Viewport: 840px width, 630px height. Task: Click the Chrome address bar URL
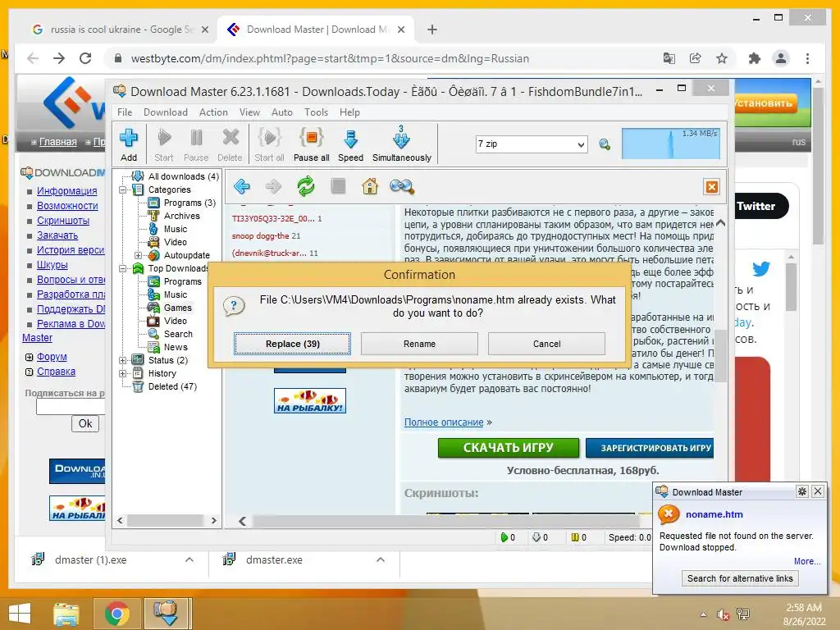tap(330, 58)
